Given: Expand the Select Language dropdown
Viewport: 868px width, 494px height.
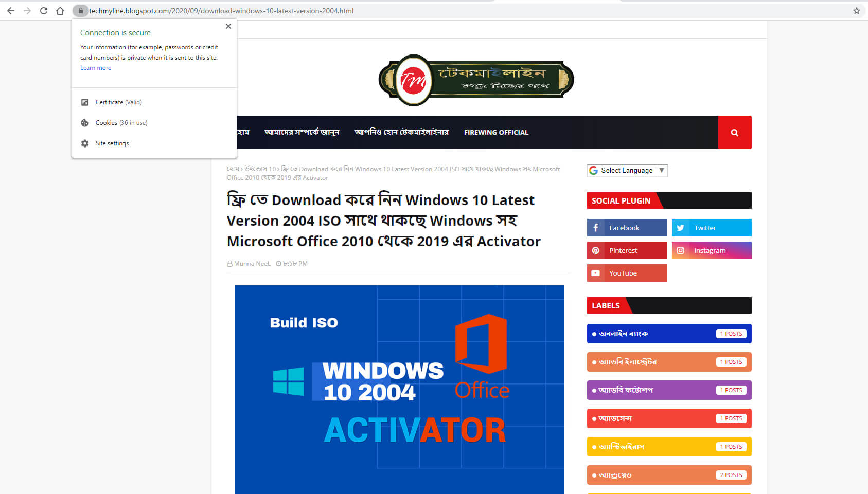Looking at the screenshot, I should point(627,171).
